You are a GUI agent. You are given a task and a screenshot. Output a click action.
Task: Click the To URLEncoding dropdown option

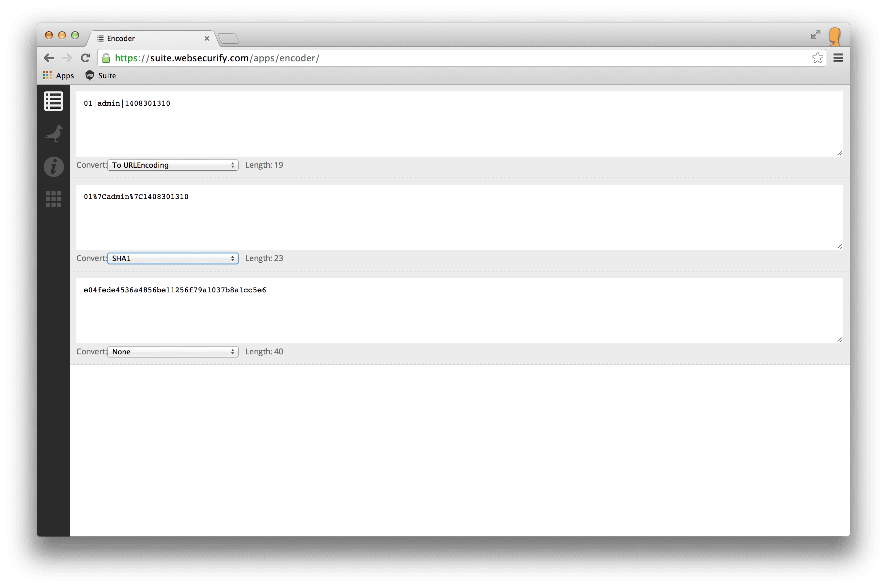point(173,165)
